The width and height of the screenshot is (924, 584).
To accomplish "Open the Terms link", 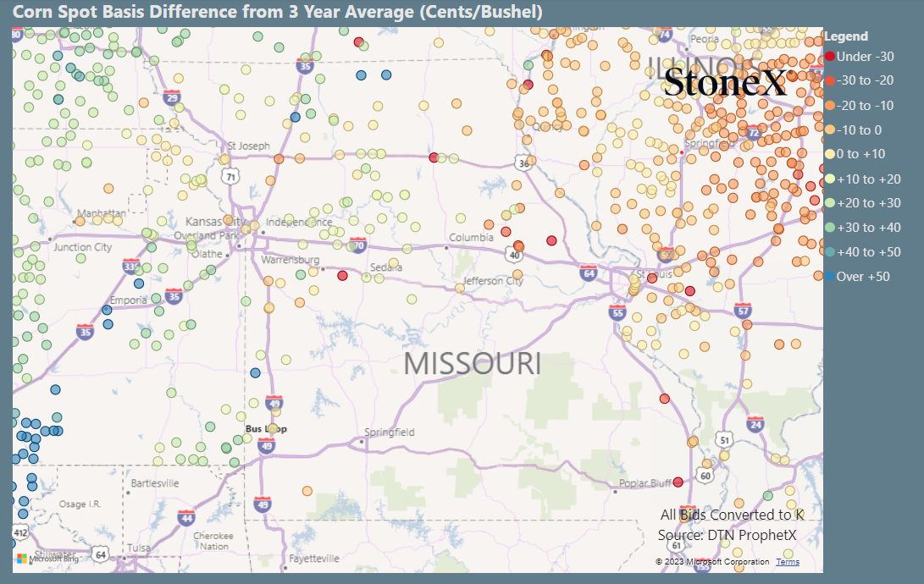I will click(787, 561).
